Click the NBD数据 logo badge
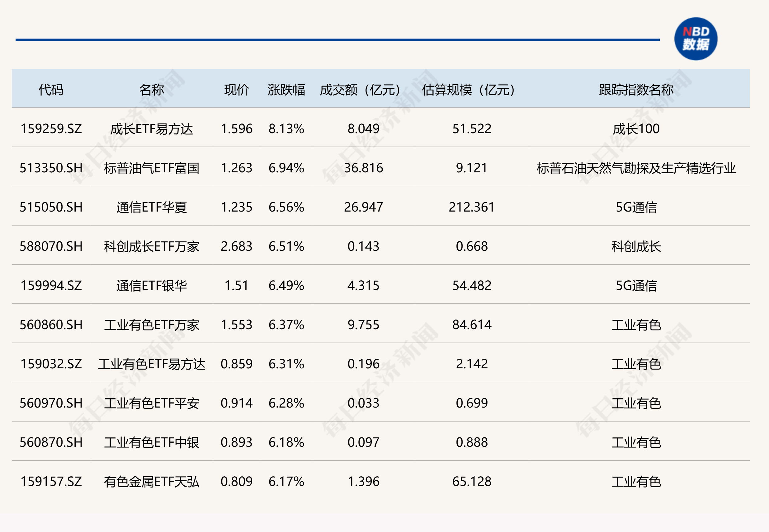Screen dimensions: 769x532 coord(696,39)
